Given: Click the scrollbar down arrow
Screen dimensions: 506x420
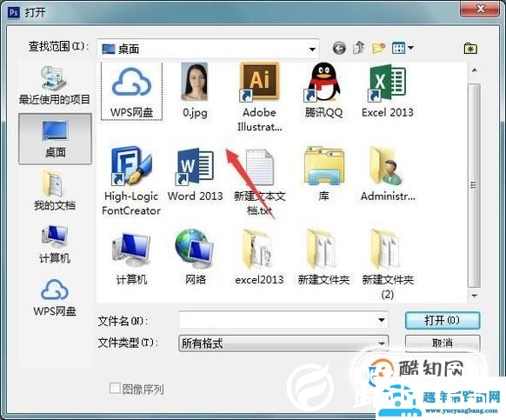Looking at the screenshot, I should pos(475,296).
